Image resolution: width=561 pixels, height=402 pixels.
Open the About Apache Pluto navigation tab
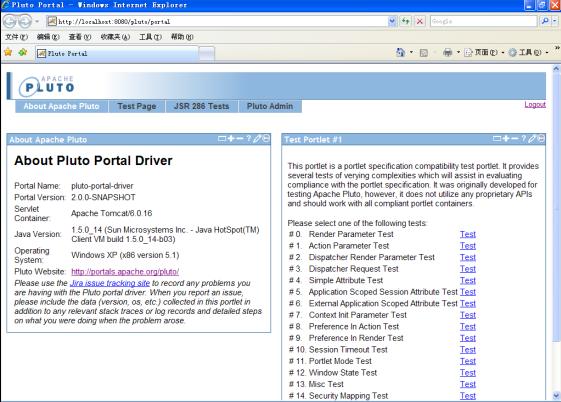click(62, 106)
